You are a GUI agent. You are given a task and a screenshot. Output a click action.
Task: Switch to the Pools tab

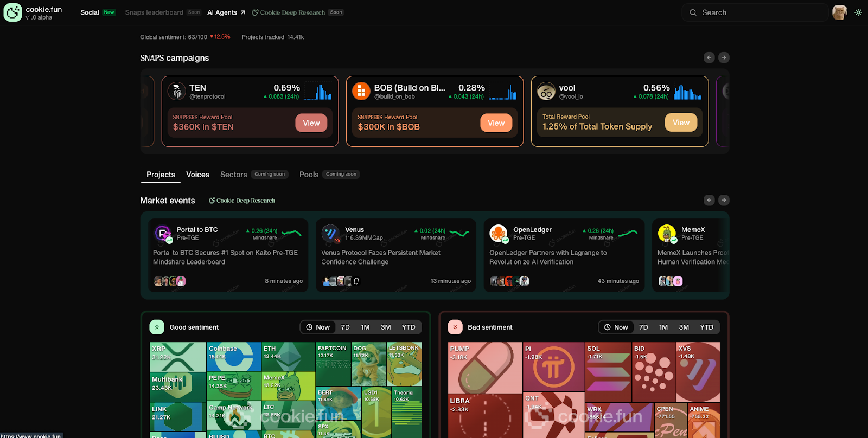pos(329,175)
